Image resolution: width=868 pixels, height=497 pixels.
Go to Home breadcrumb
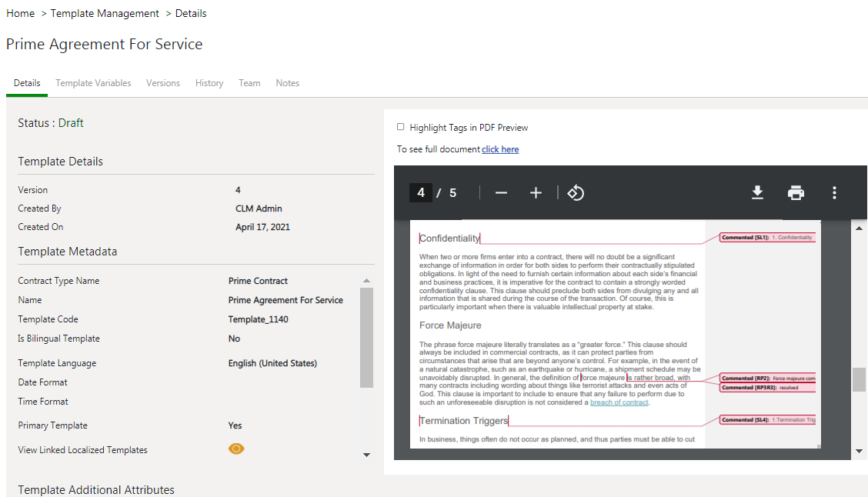tap(20, 13)
